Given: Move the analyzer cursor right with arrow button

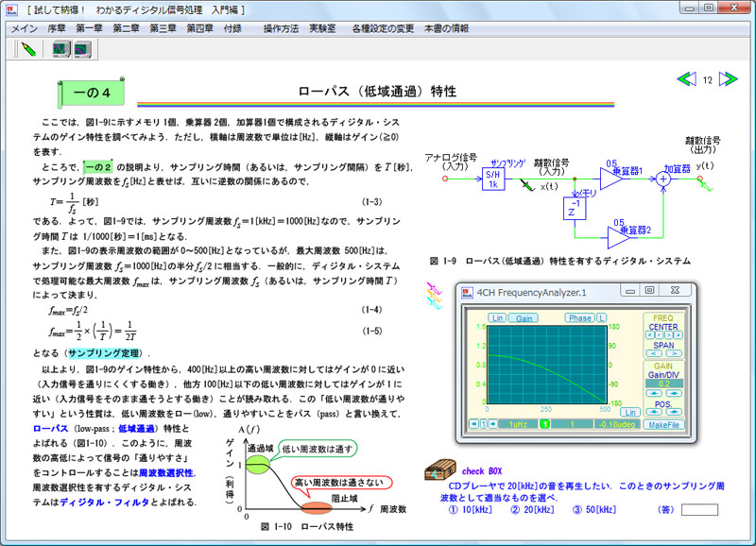Looking at the screenshot, I should click(x=493, y=424).
